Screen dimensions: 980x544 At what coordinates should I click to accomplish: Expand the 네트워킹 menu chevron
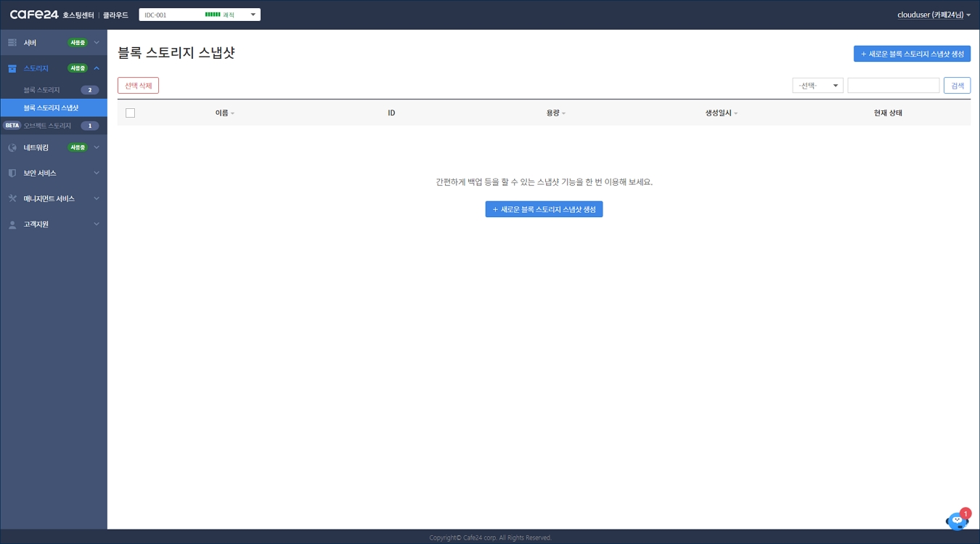pyautogui.click(x=97, y=148)
